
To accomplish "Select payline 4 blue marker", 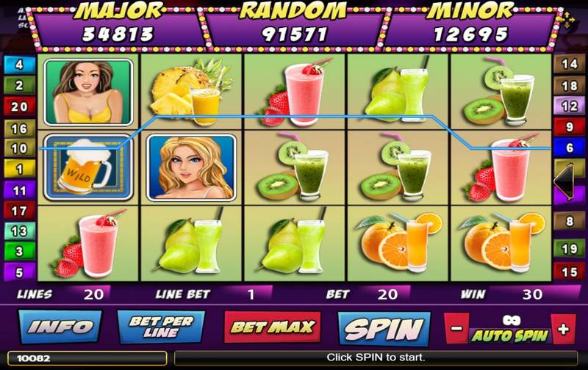I will pyautogui.click(x=19, y=65).
